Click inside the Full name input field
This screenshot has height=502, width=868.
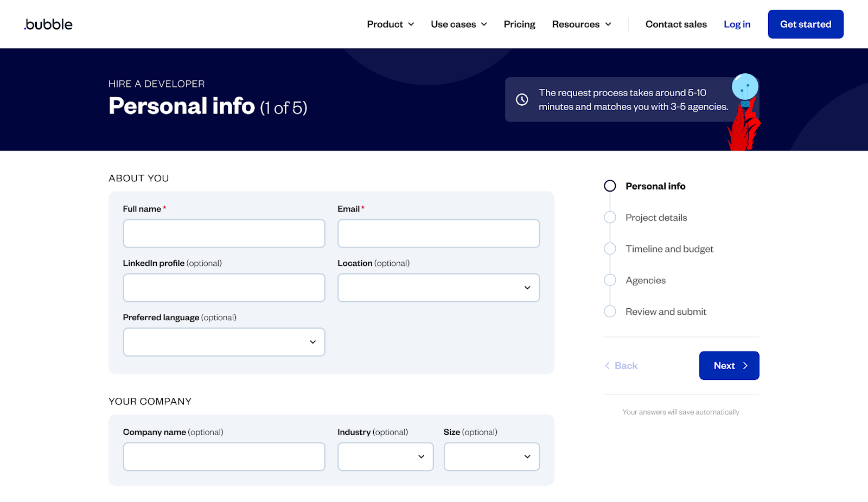point(224,233)
